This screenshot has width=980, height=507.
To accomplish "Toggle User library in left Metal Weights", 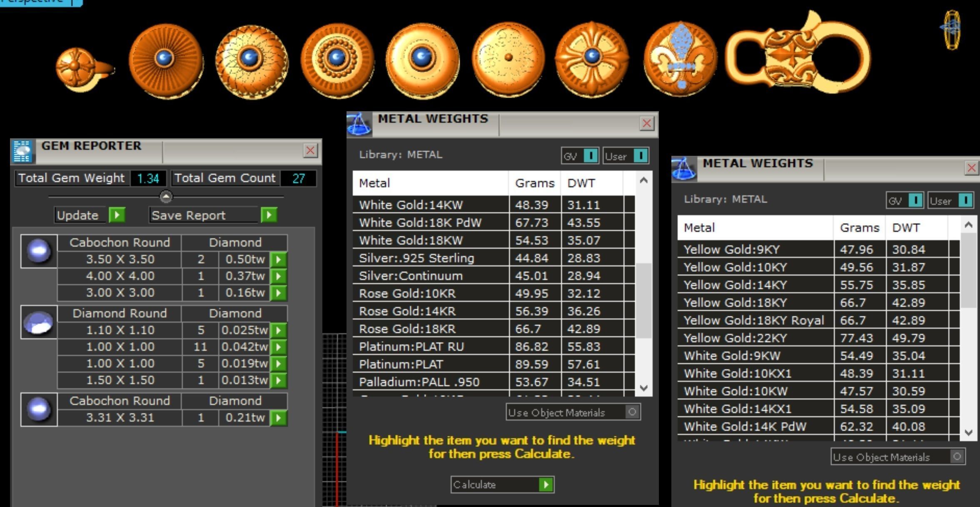I will click(x=640, y=156).
